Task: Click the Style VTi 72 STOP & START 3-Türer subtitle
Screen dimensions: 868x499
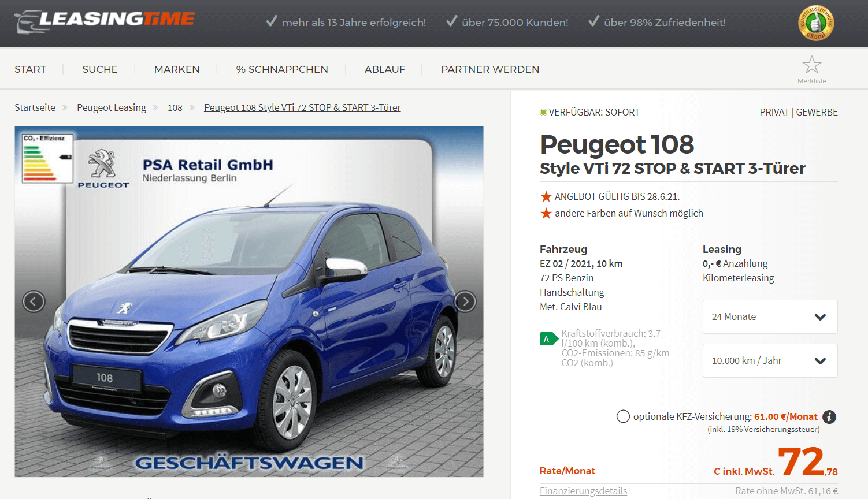Action: 672,168
